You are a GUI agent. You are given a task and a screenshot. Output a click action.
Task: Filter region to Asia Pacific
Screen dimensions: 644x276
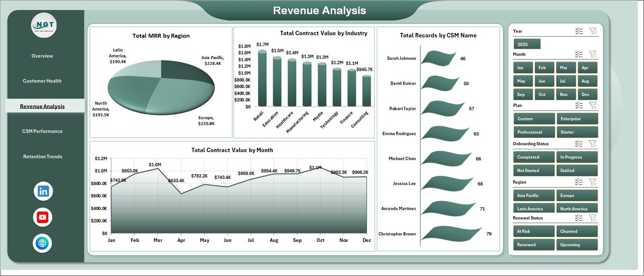(534, 196)
